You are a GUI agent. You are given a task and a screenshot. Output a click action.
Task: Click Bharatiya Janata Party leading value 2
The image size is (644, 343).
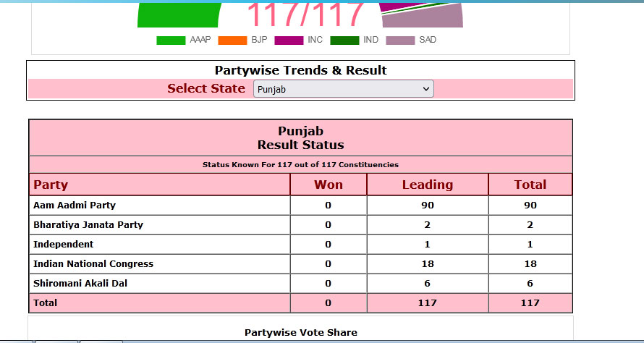pos(428,225)
